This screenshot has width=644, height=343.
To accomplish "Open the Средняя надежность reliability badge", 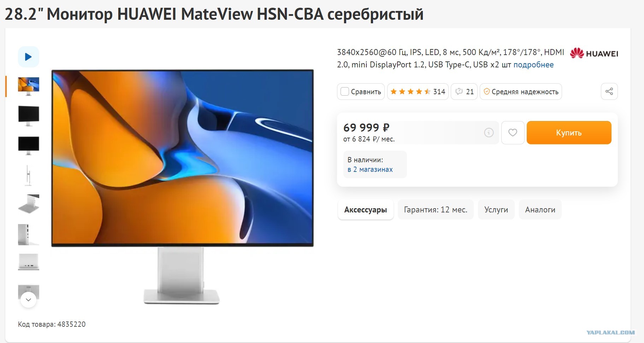I will (x=521, y=92).
